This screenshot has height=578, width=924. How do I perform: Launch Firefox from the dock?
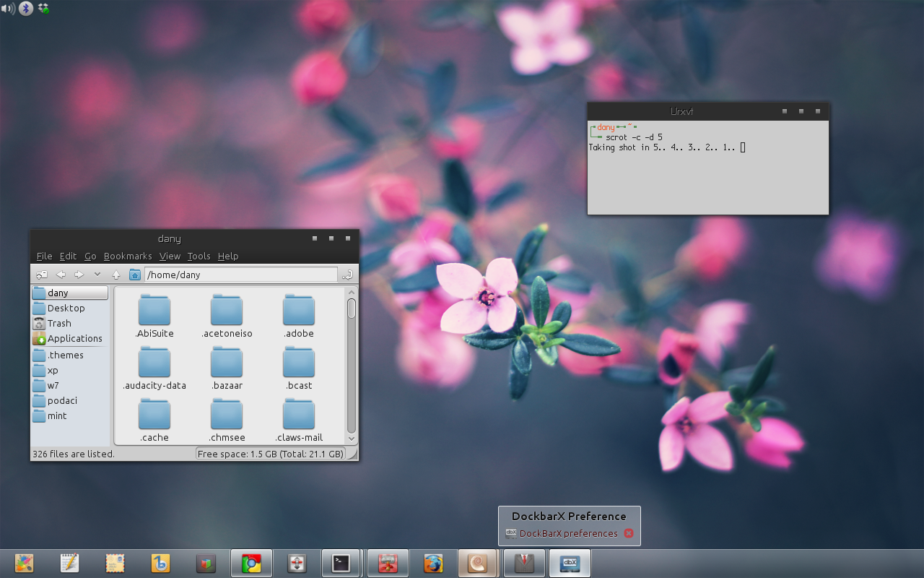[x=433, y=564]
